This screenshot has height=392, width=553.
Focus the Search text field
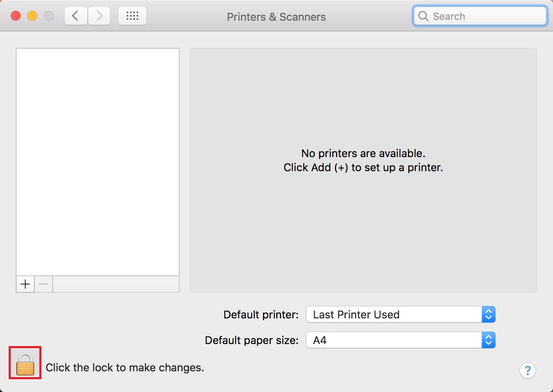pyautogui.click(x=480, y=16)
